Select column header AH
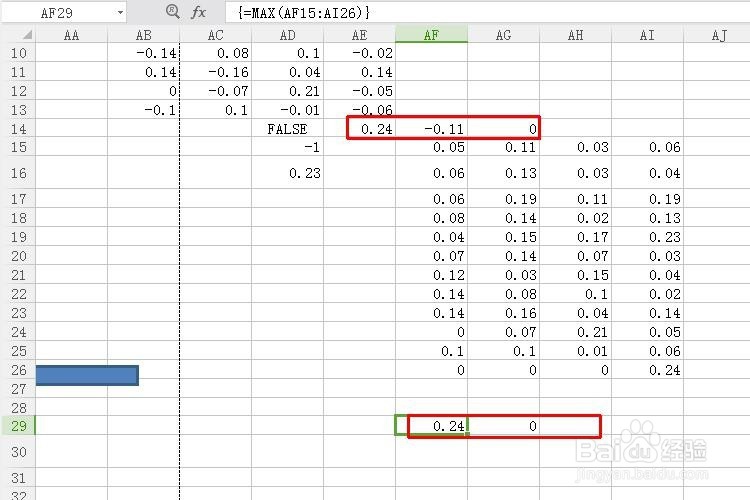Image resolution: width=750 pixels, height=500 pixels. coord(575,35)
